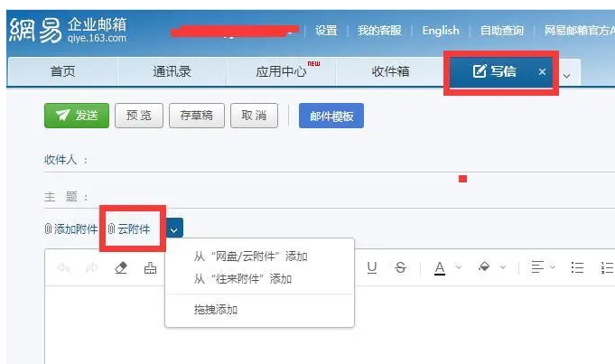Open the alignment dropdown arrow
Image resolution: width=615 pixels, height=364 pixels.
(x=553, y=267)
